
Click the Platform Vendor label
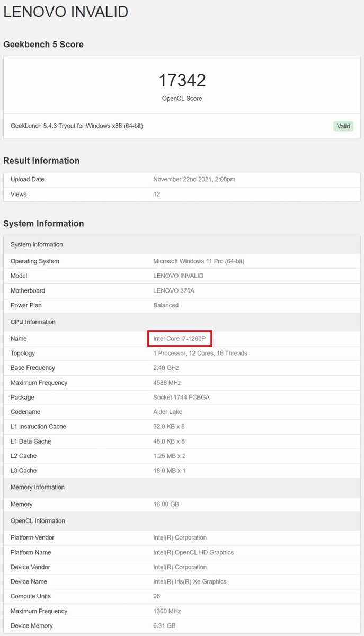click(32, 537)
